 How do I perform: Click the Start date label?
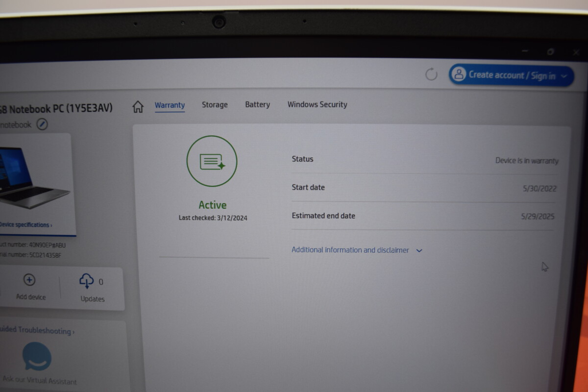[x=308, y=187]
